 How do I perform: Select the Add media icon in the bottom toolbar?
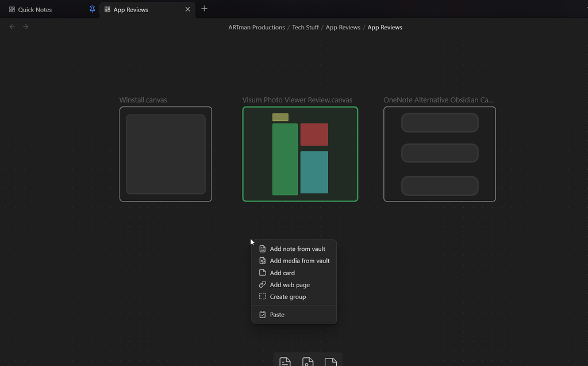click(x=308, y=361)
